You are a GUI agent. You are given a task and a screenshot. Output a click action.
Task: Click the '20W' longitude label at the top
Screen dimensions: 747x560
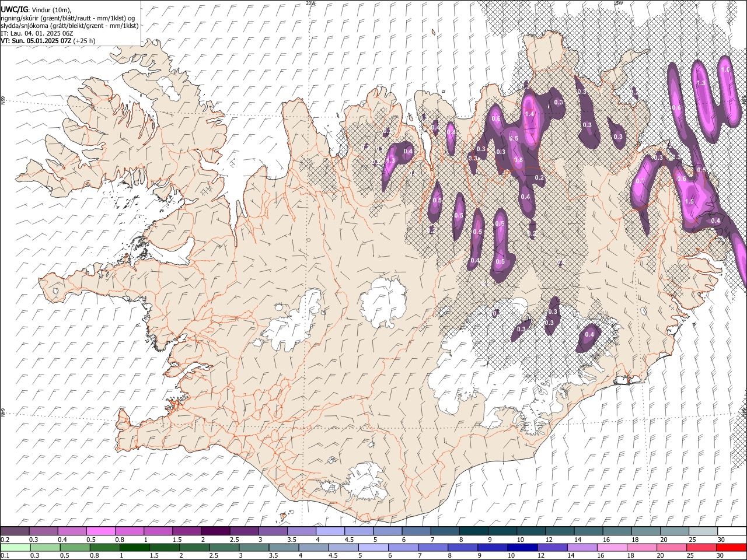click(310, 3)
